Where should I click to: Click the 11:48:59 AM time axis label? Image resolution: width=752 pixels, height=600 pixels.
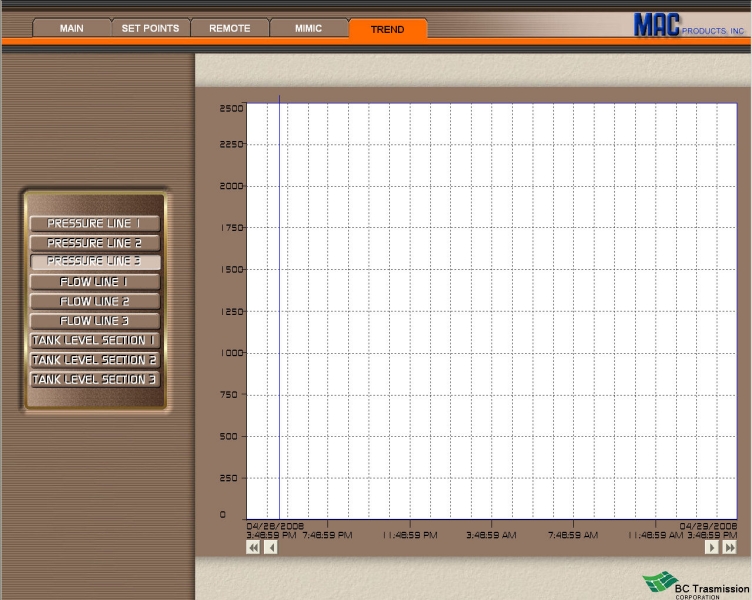click(x=656, y=535)
